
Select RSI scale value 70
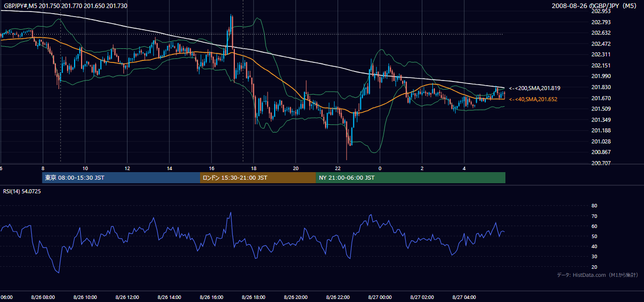(x=594, y=216)
